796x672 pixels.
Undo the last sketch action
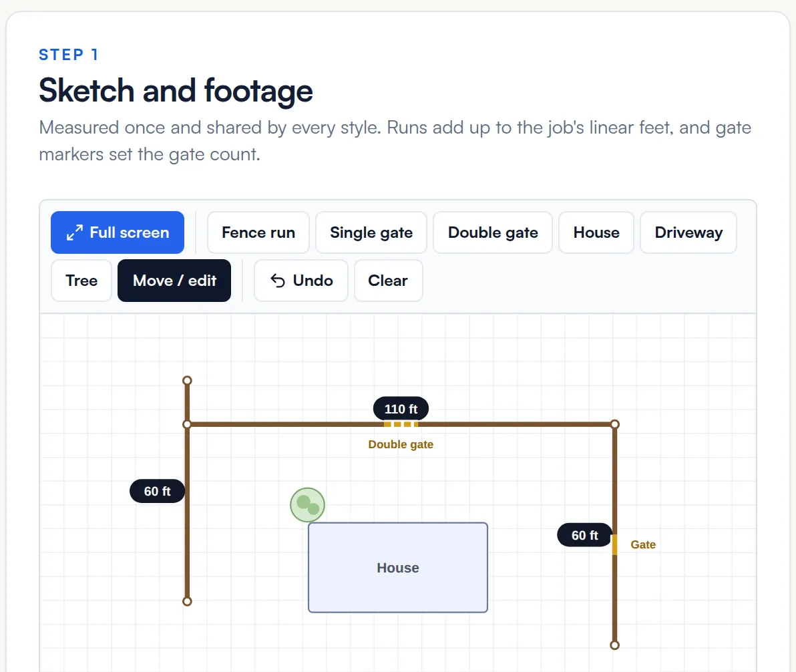301,281
